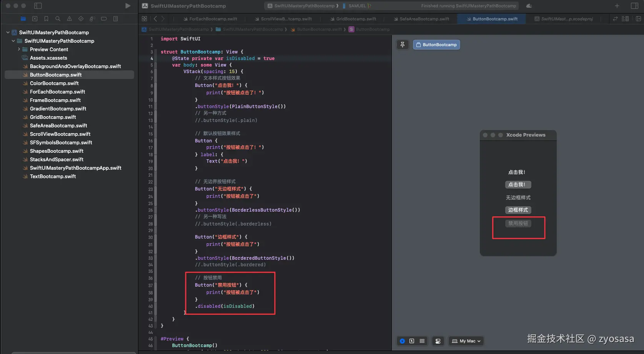Open the Issue navigator warning icon
The width and height of the screenshot is (644, 354).
(x=69, y=18)
